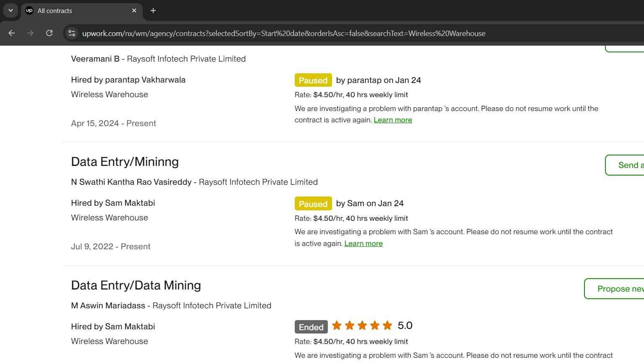Image resolution: width=644 pixels, height=362 pixels.
Task: Select the rate line in Veeramani B contract
Action: 351,95
